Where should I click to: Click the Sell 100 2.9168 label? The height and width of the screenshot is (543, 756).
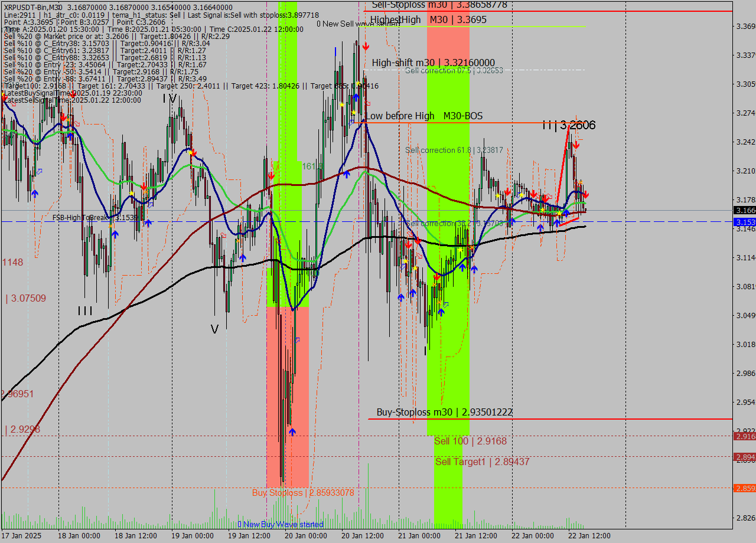point(471,441)
